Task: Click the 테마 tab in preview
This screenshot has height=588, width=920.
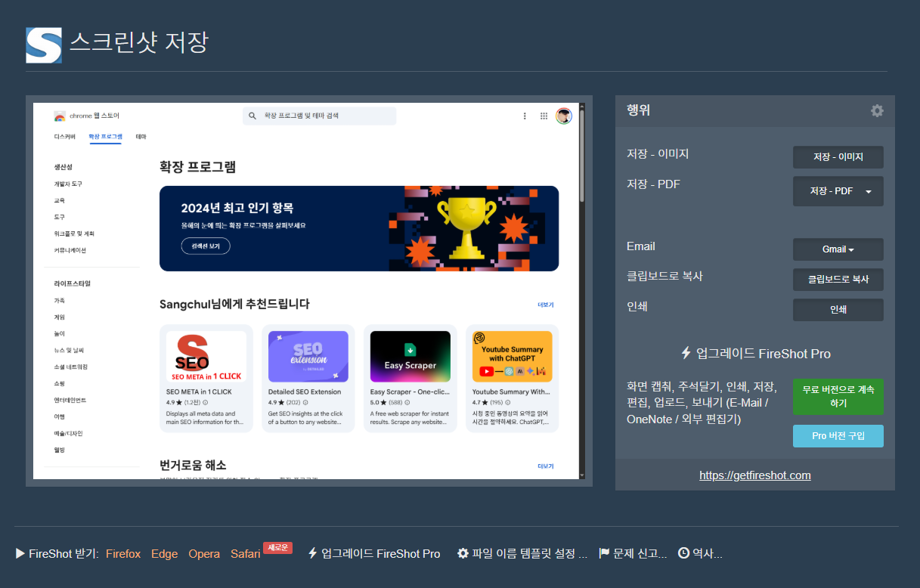Action: point(141,137)
